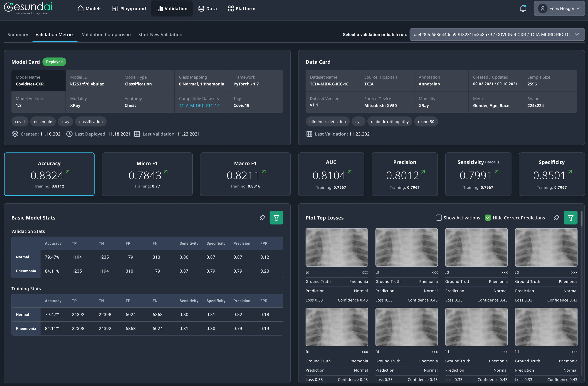Enable the Show Activations checkbox

(x=438, y=218)
